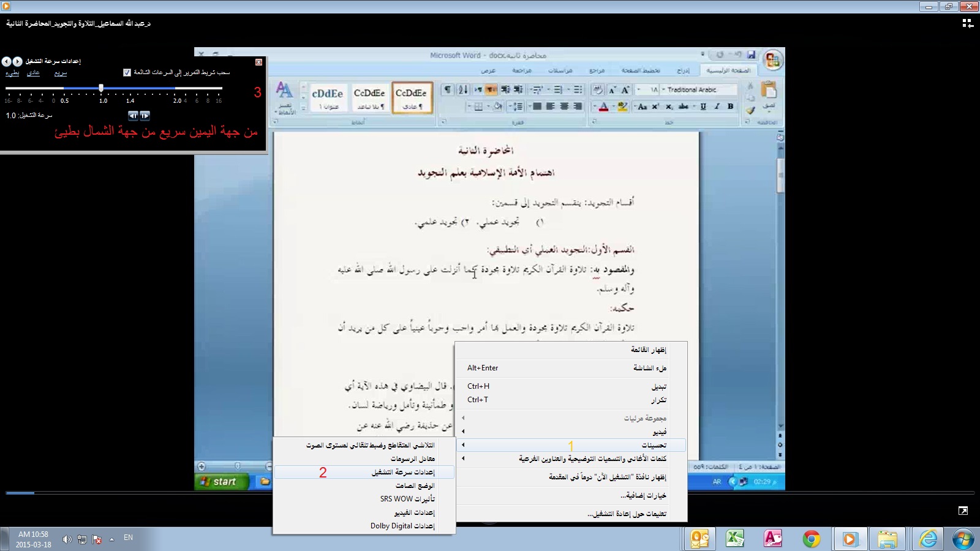Select معادل الرسومات menu item
The width and height of the screenshot is (980, 551).
(412, 459)
